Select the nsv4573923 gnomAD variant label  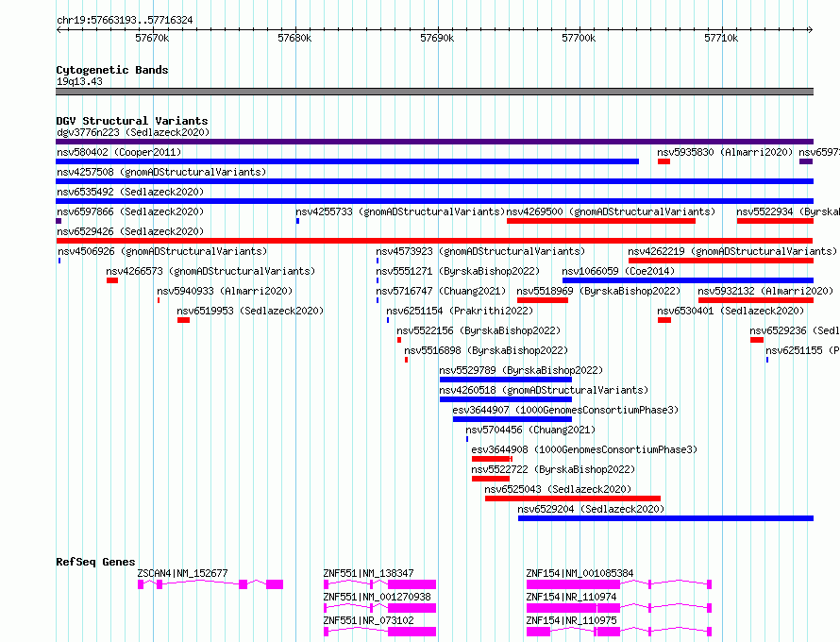click(x=480, y=251)
